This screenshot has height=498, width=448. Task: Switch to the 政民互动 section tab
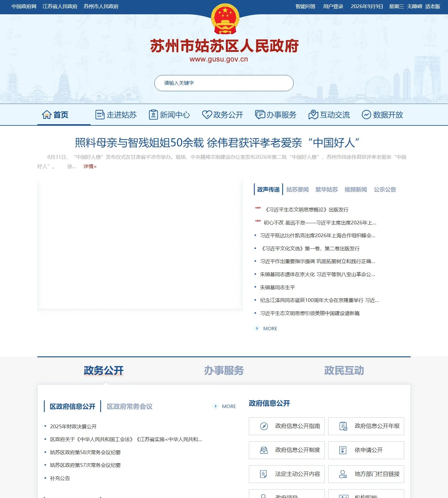click(x=344, y=370)
